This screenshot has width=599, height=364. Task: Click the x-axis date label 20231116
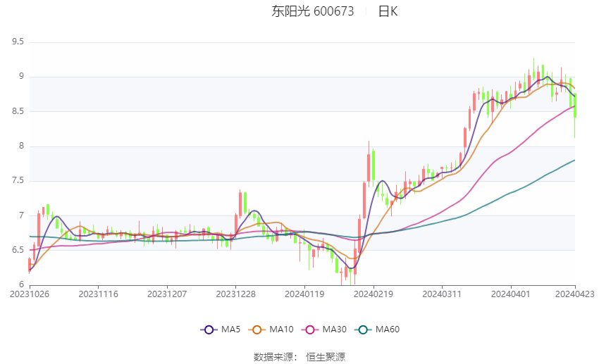pos(98,294)
